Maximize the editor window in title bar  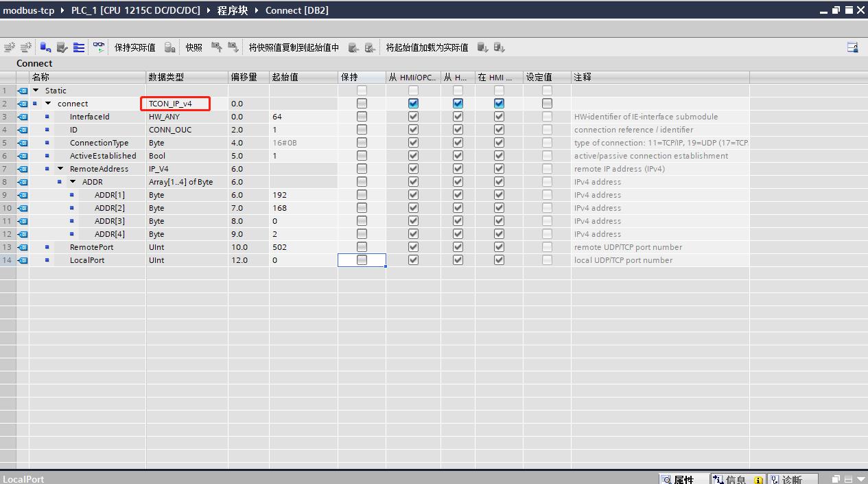coord(848,10)
